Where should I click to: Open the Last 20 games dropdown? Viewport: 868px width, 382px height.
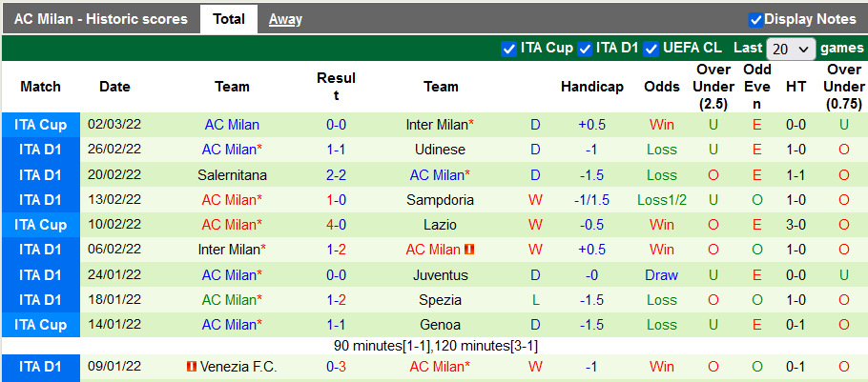(791, 49)
